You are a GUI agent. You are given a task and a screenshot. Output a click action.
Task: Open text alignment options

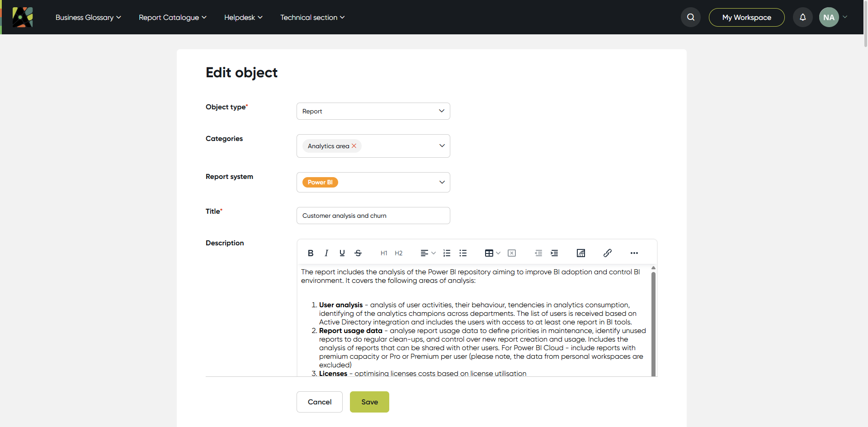(x=428, y=253)
